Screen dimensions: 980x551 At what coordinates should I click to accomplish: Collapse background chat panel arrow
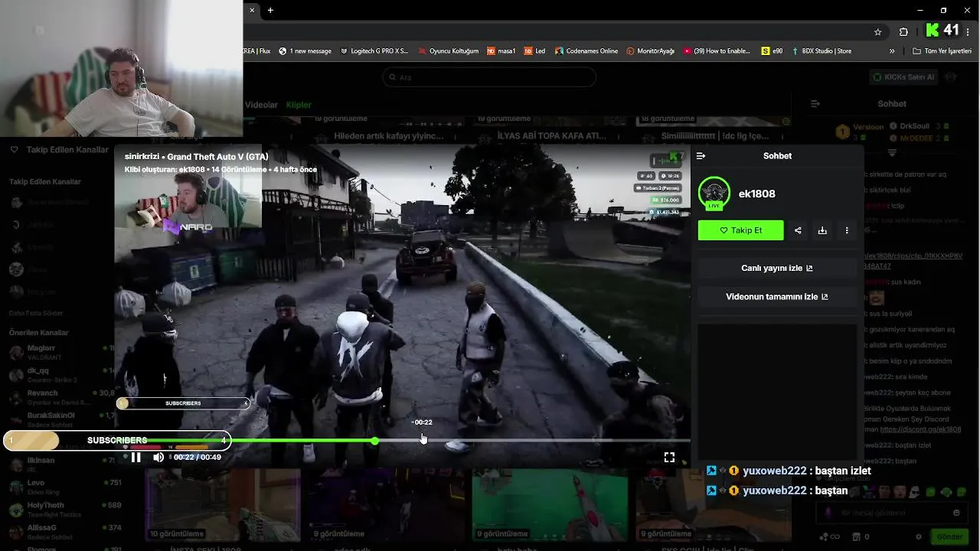[815, 103]
